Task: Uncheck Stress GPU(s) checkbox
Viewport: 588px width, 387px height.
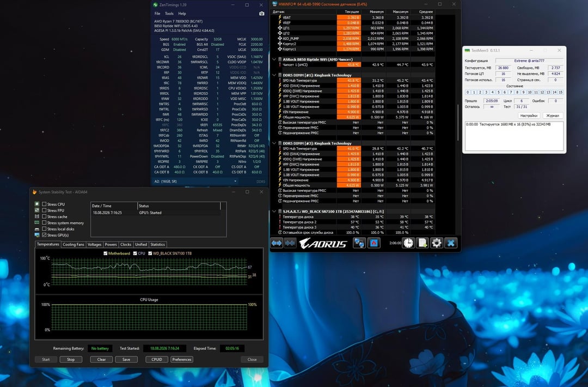Action: (44, 235)
